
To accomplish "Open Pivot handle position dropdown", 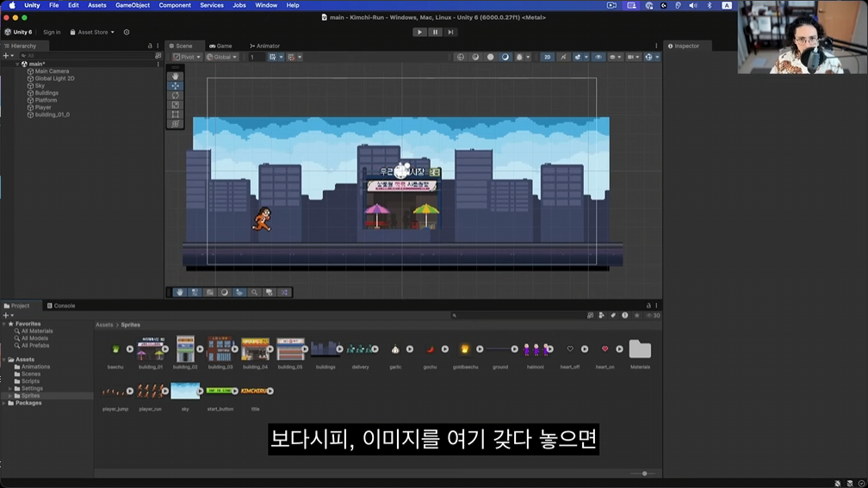I will pyautogui.click(x=187, y=57).
